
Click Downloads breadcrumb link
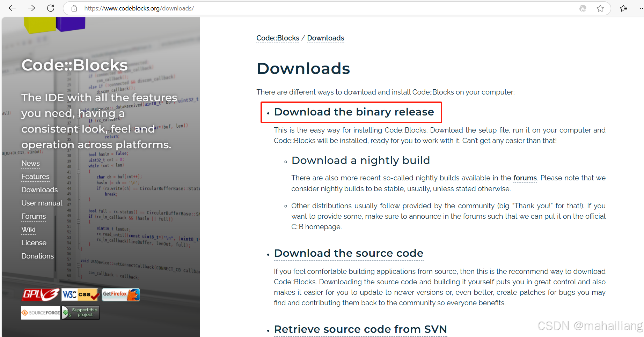(325, 38)
